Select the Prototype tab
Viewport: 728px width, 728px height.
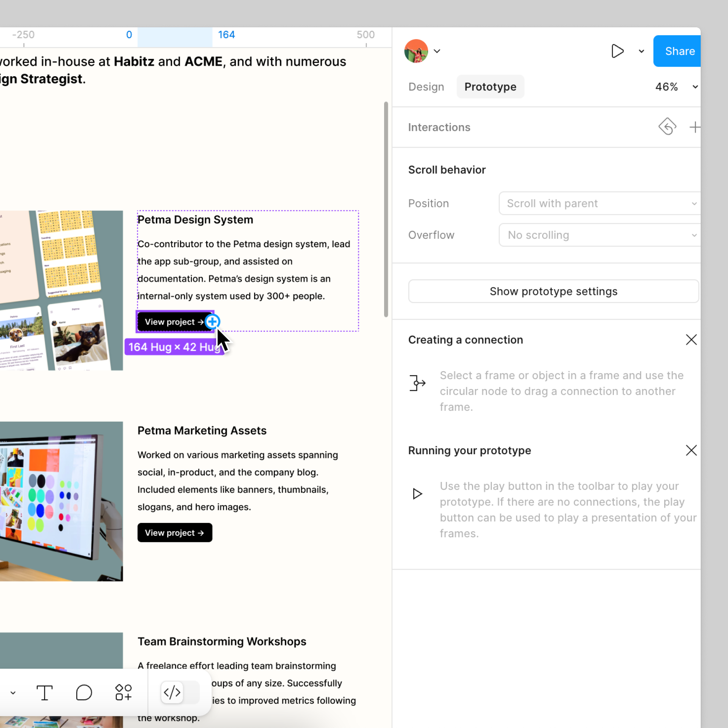[x=490, y=87]
